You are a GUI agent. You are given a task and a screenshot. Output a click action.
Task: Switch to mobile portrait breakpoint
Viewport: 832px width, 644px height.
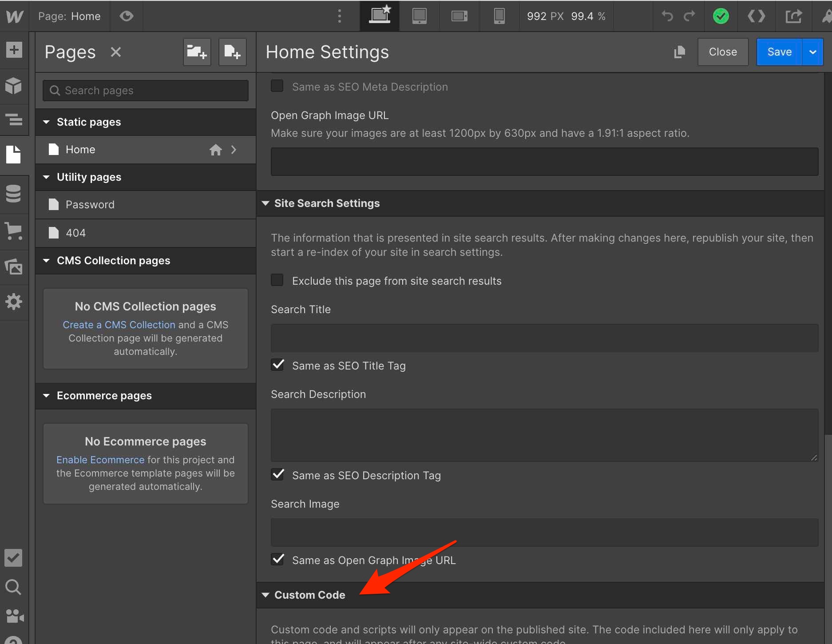click(x=499, y=16)
